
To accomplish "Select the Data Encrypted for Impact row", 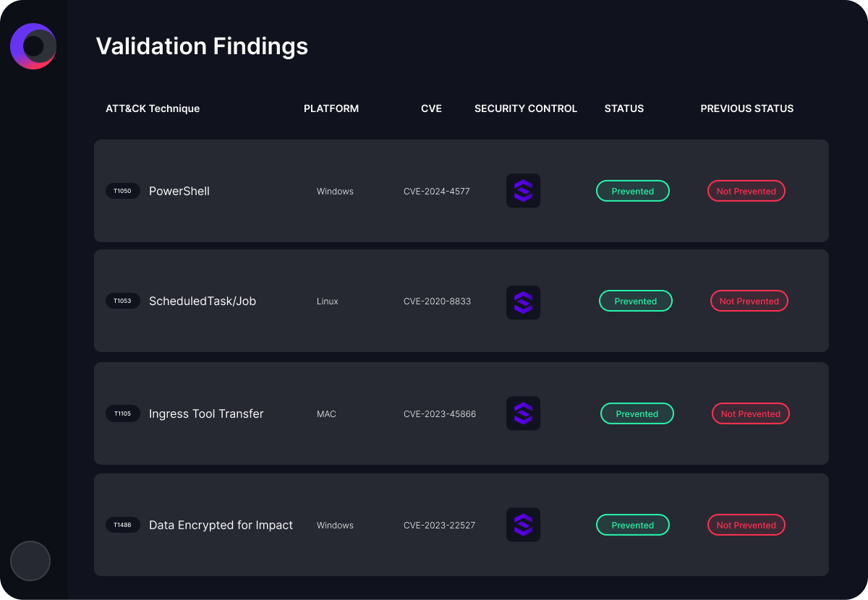I will coord(461,525).
